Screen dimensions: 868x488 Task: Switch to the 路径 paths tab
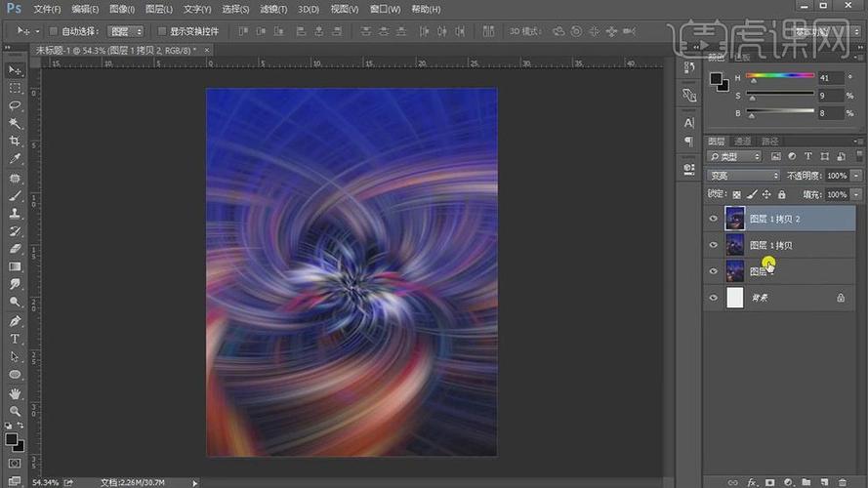click(x=769, y=142)
